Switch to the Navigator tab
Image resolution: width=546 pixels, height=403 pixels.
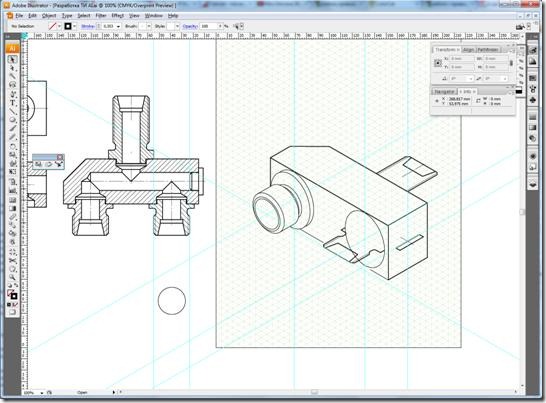point(444,92)
